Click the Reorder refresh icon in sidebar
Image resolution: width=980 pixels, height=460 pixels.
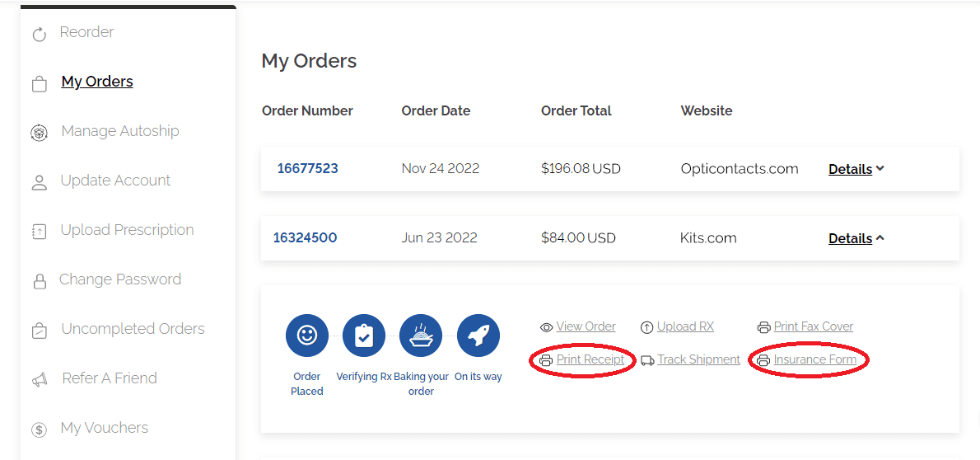39,35
